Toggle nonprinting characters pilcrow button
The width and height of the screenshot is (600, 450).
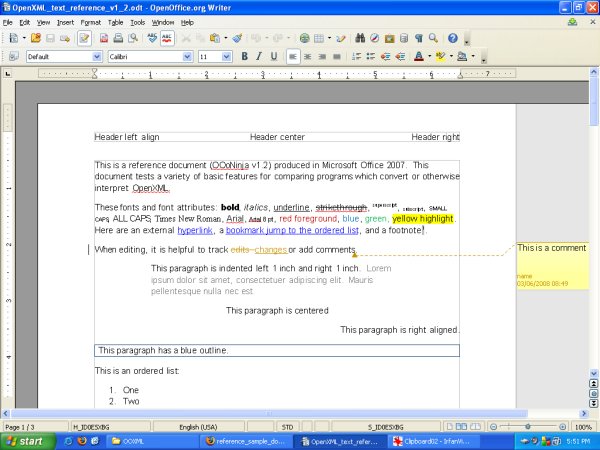tap(417, 38)
